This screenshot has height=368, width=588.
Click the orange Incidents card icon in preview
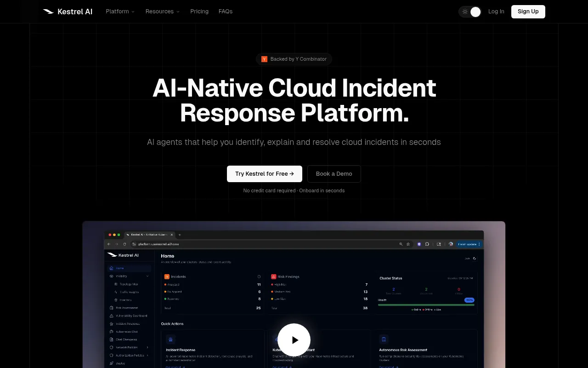coord(167,276)
